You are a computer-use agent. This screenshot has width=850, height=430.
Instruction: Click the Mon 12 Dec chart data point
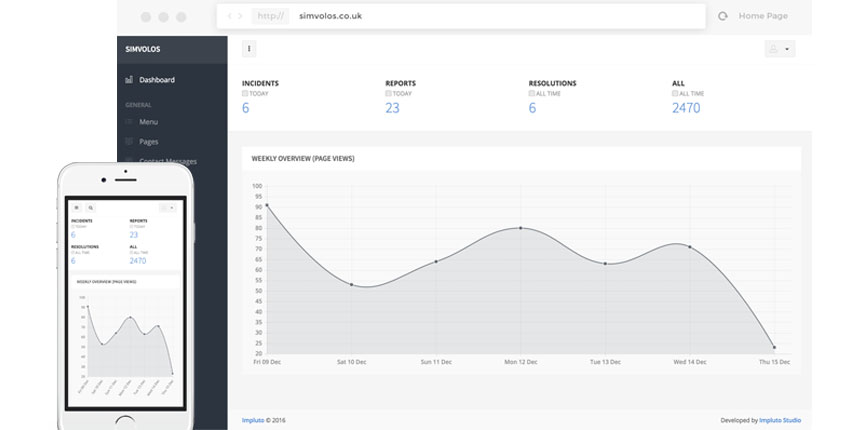tap(520, 228)
